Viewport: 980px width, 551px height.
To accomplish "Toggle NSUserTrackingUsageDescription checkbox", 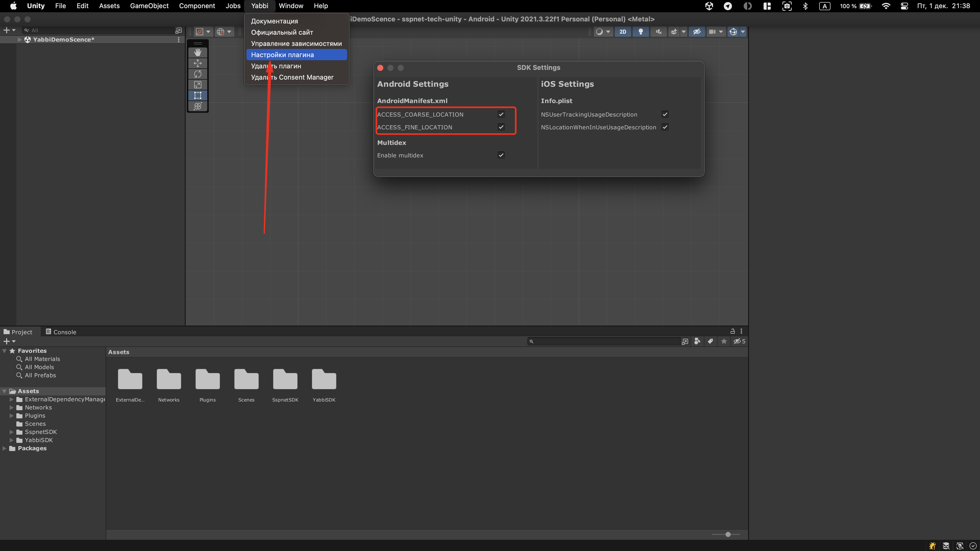I will coord(665,114).
